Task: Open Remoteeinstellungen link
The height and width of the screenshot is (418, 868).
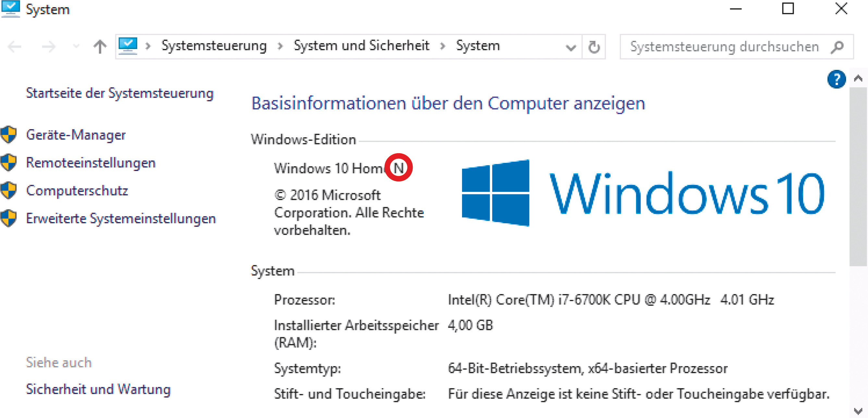Action: pos(91,163)
